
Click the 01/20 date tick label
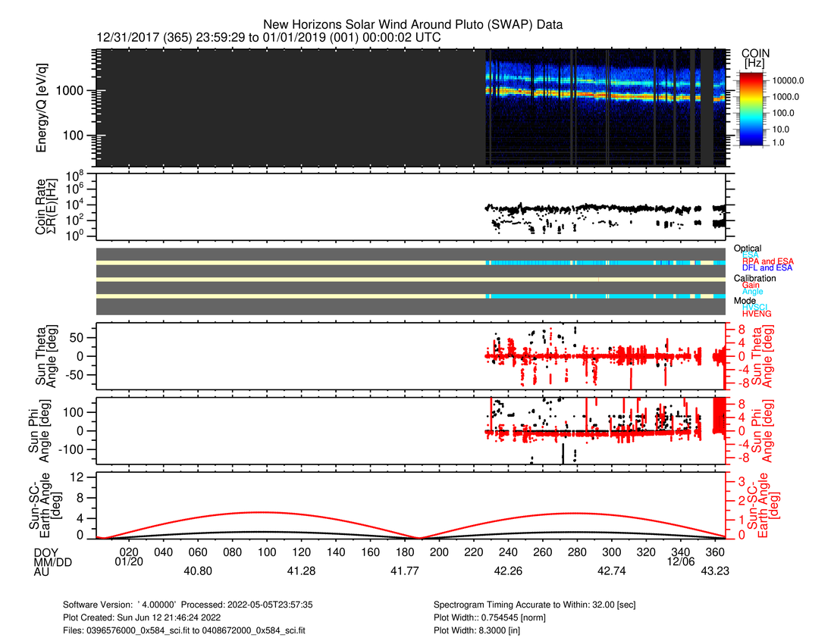[x=129, y=561]
